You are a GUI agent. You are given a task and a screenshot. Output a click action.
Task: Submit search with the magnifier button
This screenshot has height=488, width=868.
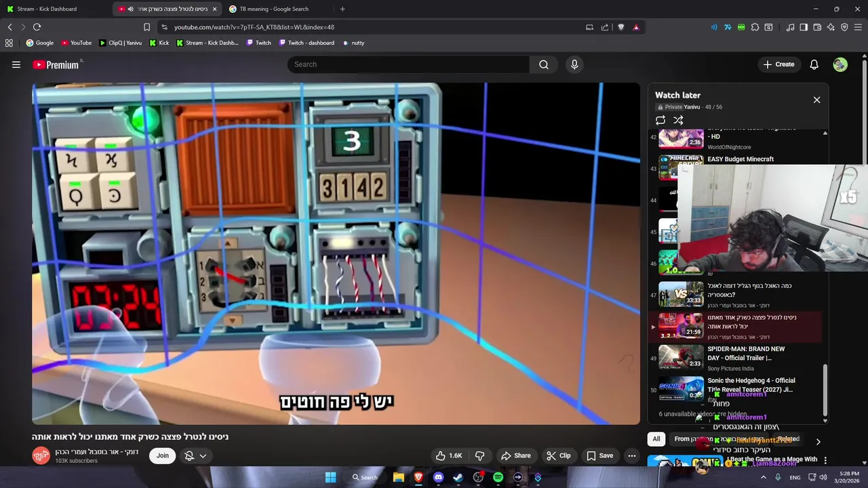point(544,64)
